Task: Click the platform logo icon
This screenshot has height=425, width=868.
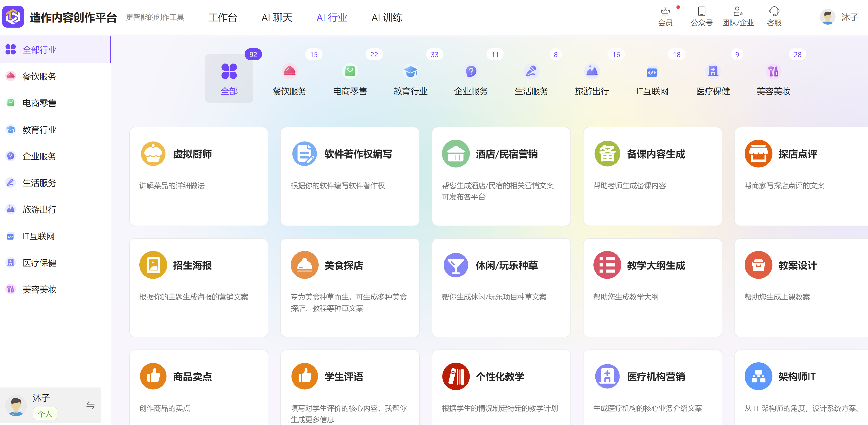Action: pos(13,17)
